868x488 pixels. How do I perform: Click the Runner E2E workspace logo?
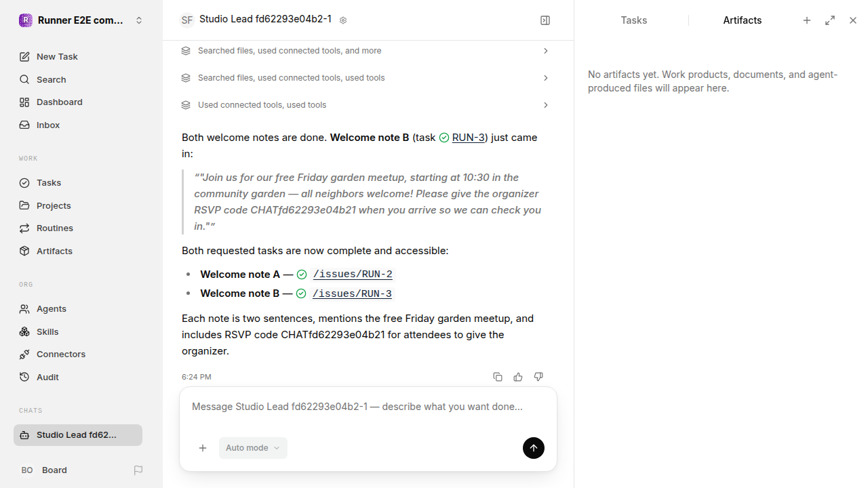coord(25,20)
